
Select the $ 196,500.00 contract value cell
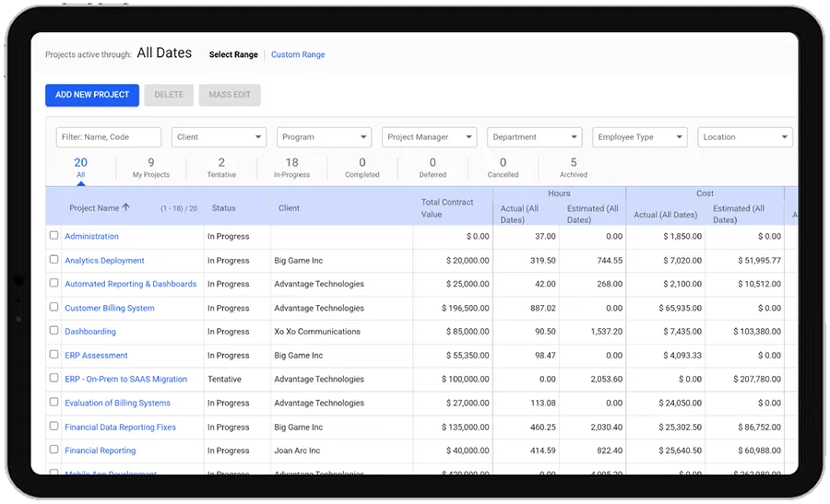point(453,308)
